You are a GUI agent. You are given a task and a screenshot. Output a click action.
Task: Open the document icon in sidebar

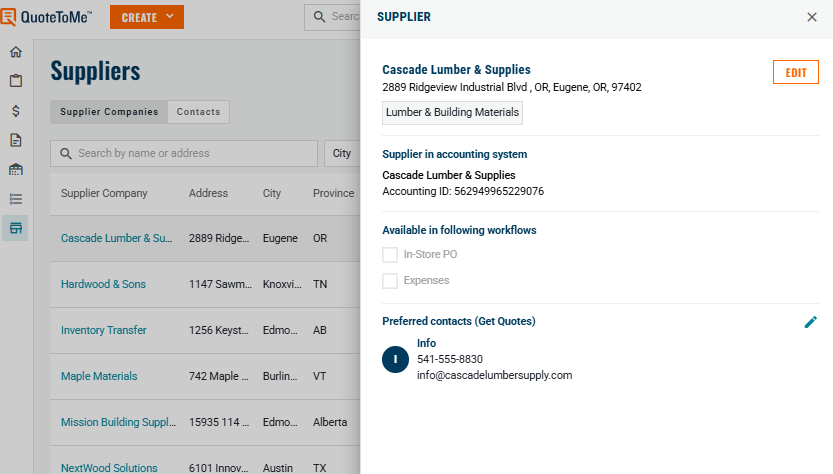(x=16, y=140)
